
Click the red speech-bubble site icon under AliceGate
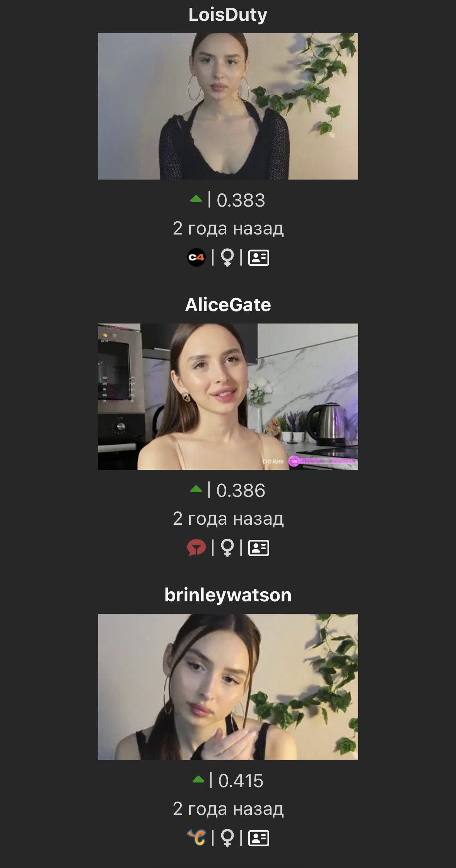pyautogui.click(x=196, y=548)
